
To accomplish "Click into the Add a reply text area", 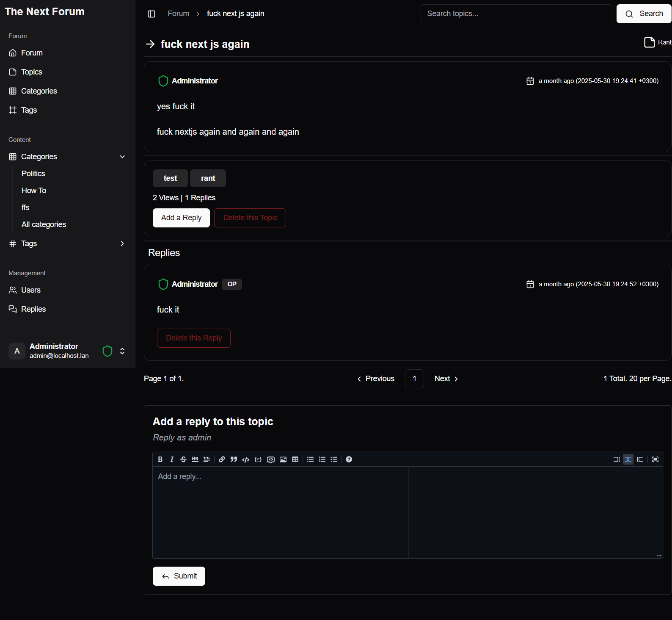I will [x=280, y=512].
